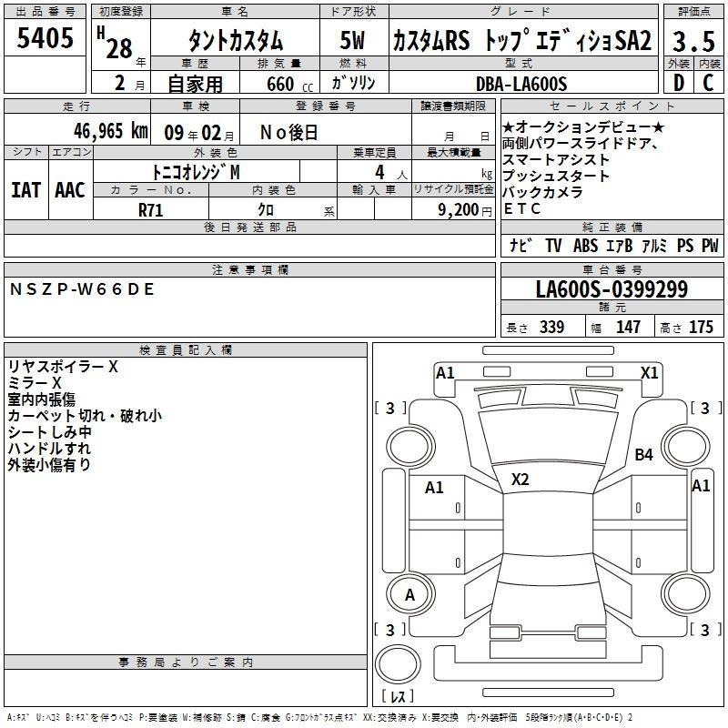Click the X2 mark on the windshield

[x=521, y=480]
